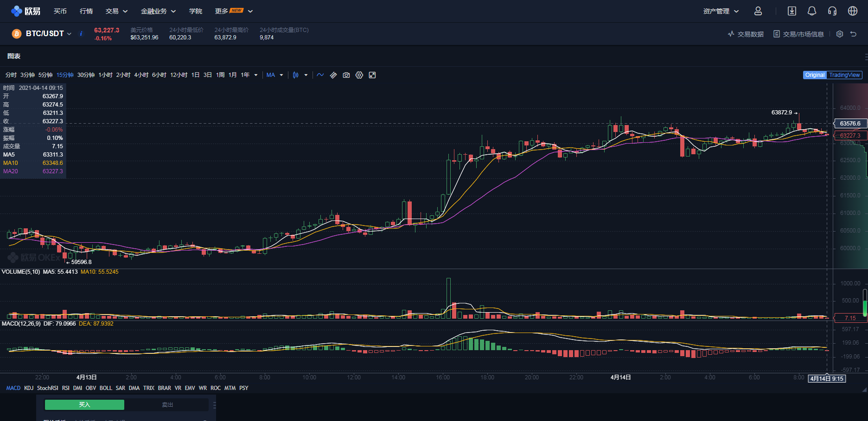Choose the 12小时 interval
The image size is (868, 421).
(179, 75)
